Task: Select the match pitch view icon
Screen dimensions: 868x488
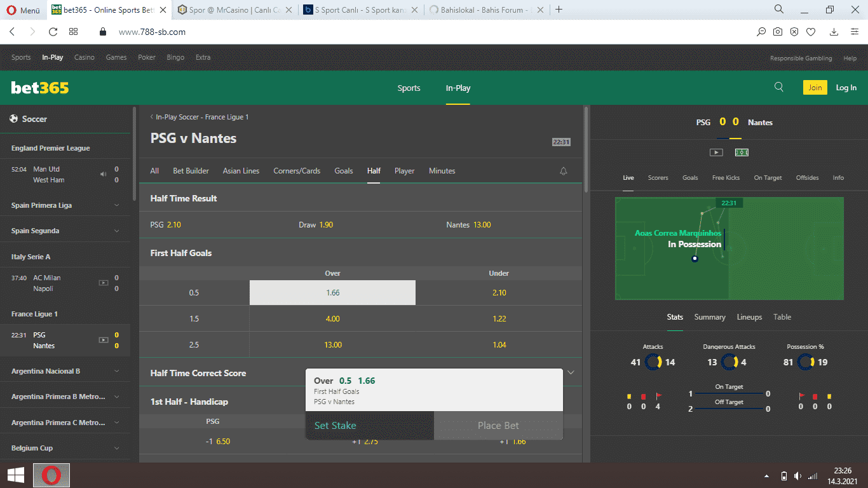Action: [x=742, y=152]
